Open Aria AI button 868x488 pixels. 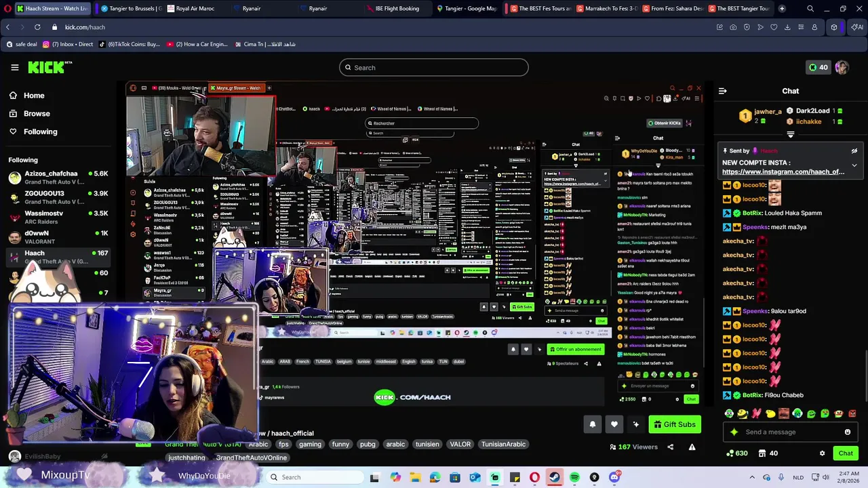click(x=856, y=27)
